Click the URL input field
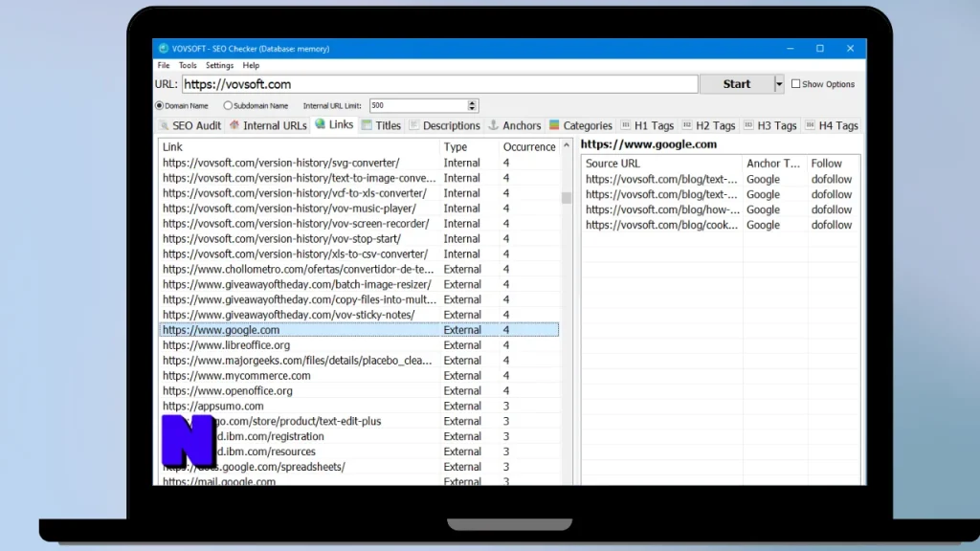Viewport: 980px width, 551px height. [440, 84]
